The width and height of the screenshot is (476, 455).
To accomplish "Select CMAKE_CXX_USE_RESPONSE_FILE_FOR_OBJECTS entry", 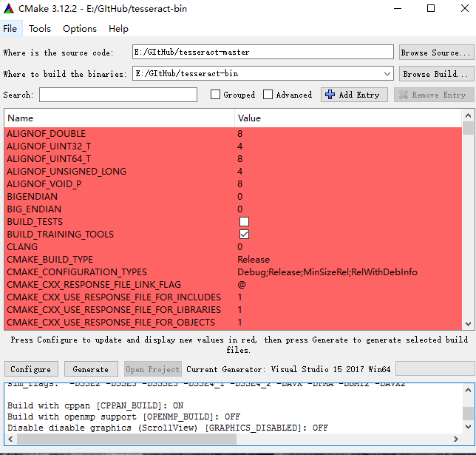I will pos(111,322).
